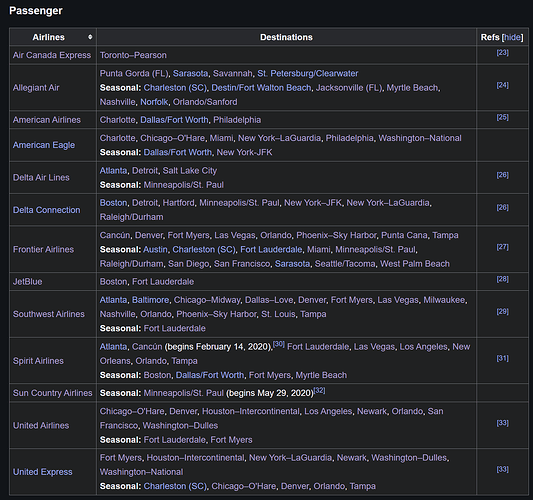Open the United Express airline link
Image resolution: width=533 pixels, height=500 pixels.
[x=42, y=472]
